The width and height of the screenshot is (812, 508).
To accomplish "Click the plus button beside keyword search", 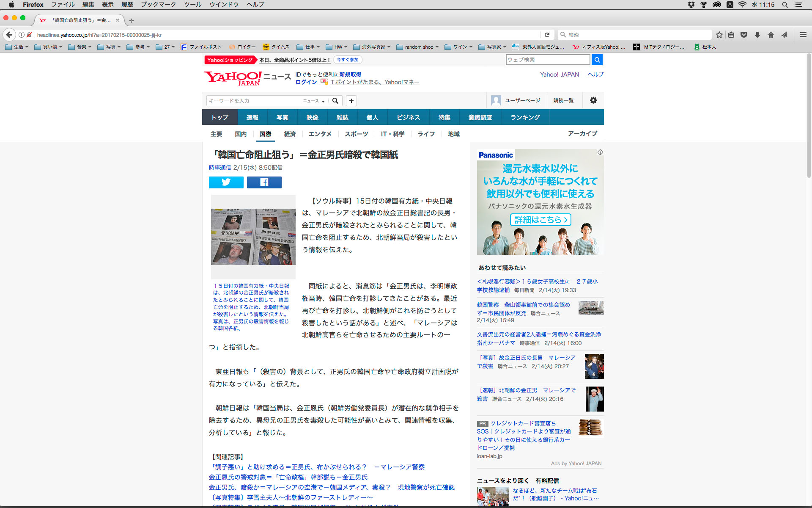I will [x=351, y=101].
